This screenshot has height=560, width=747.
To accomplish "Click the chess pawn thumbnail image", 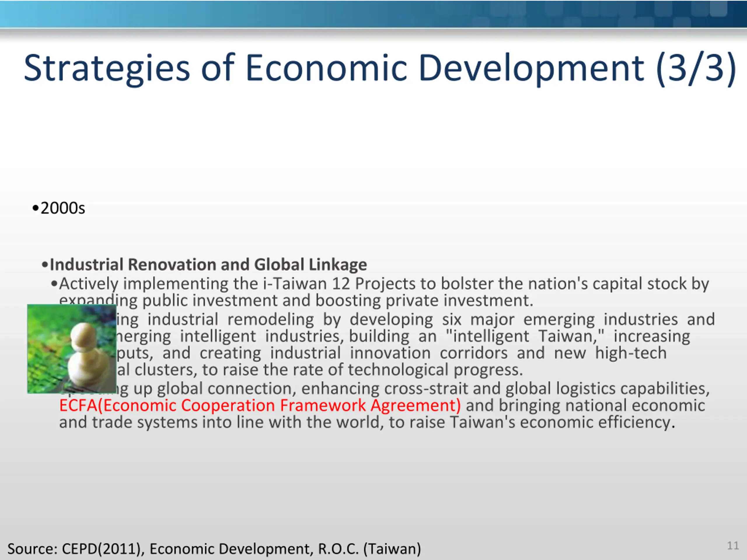I will pyautogui.click(x=71, y=349).
